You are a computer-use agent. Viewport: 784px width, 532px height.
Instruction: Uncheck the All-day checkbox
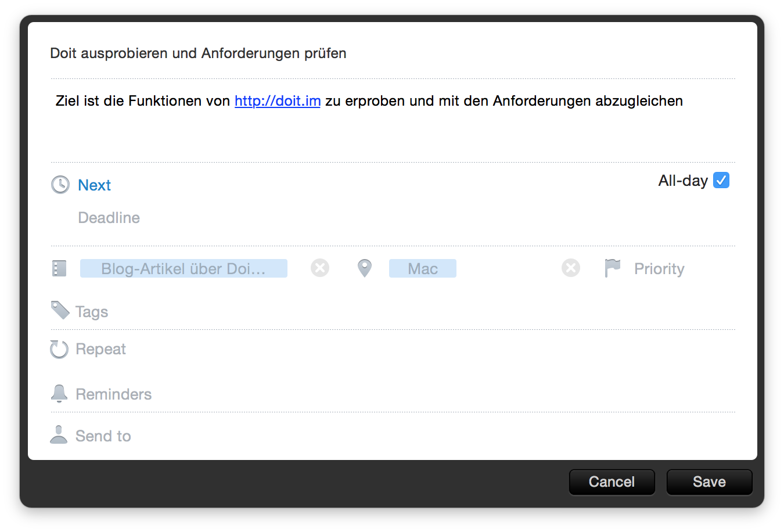[721, 181]
